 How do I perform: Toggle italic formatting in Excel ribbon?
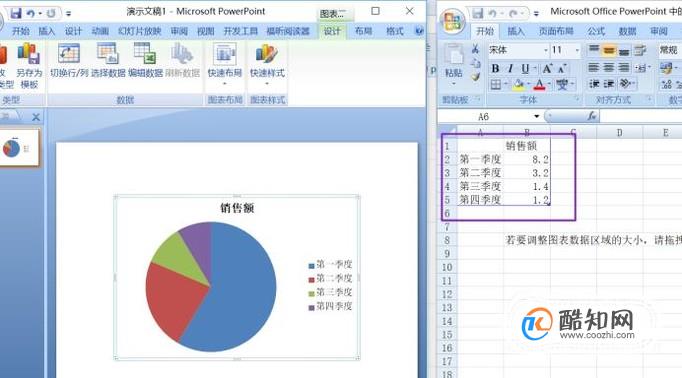coord(510,68)
